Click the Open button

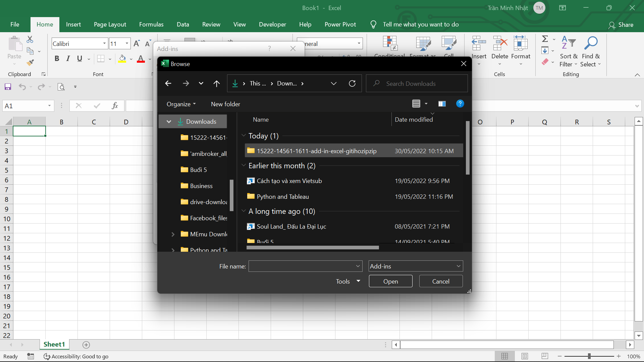(x=391, y=281)
